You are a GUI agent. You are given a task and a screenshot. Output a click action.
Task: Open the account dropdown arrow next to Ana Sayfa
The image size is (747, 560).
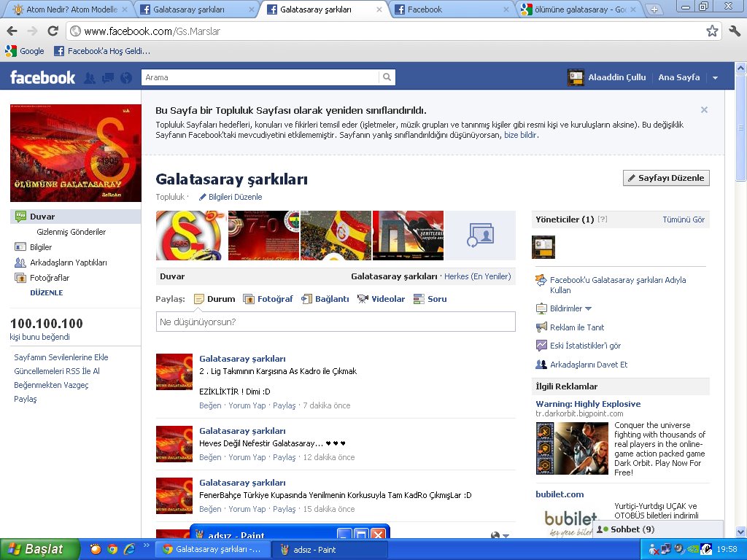[x=715, y=77]
